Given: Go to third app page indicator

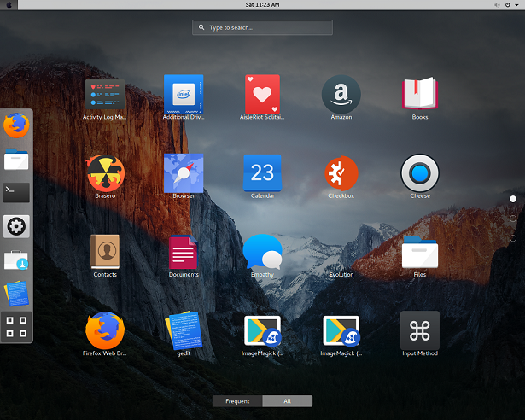Looking at the screenshot, I should 512,238.
